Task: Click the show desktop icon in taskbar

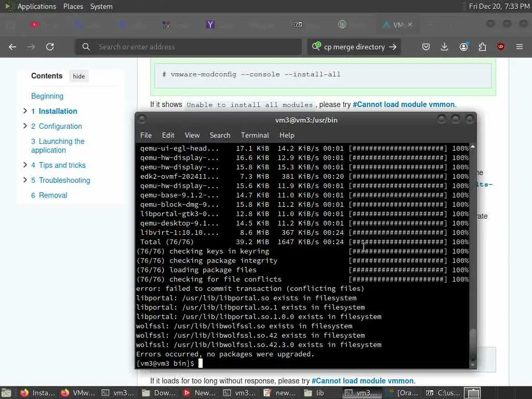Action: [6, 393]
